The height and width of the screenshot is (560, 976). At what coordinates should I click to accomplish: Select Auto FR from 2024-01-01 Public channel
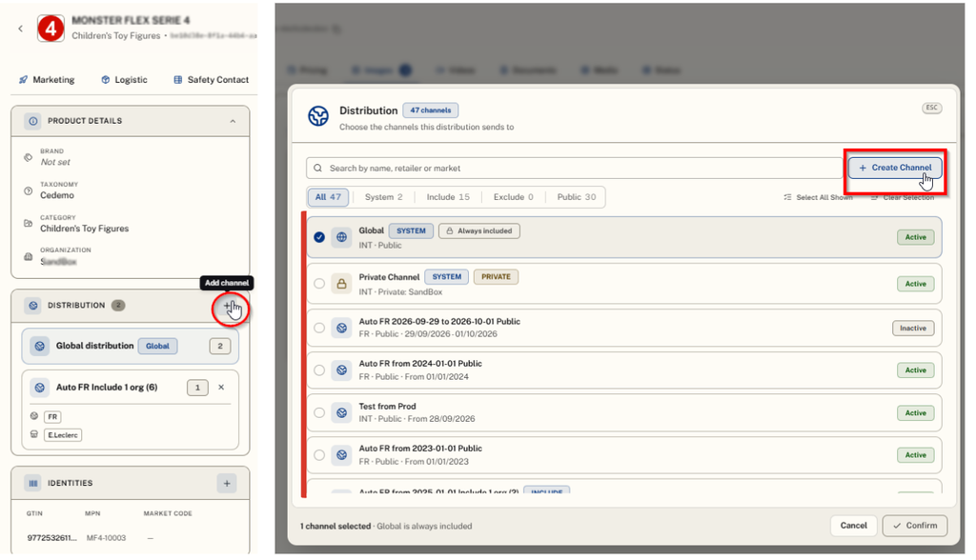319,370
